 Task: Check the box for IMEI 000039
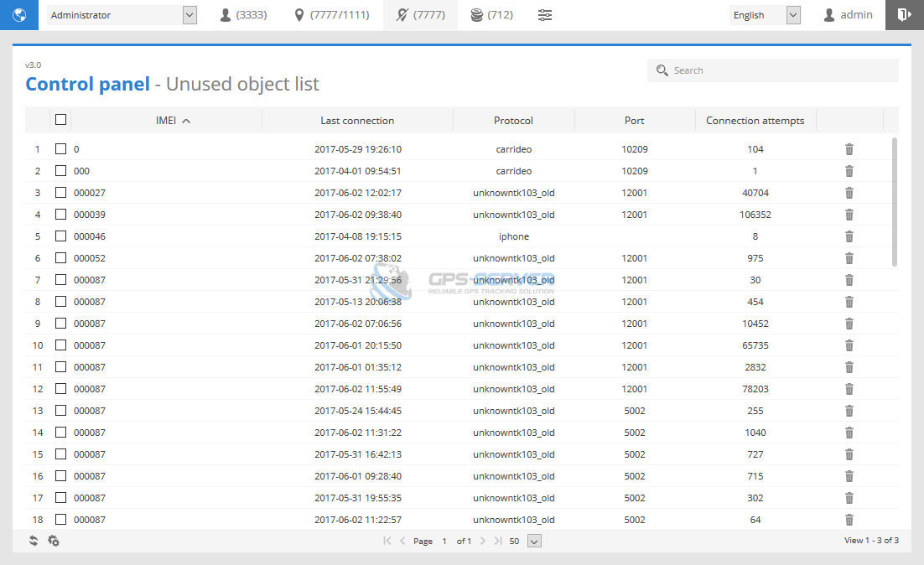point(60,215)
